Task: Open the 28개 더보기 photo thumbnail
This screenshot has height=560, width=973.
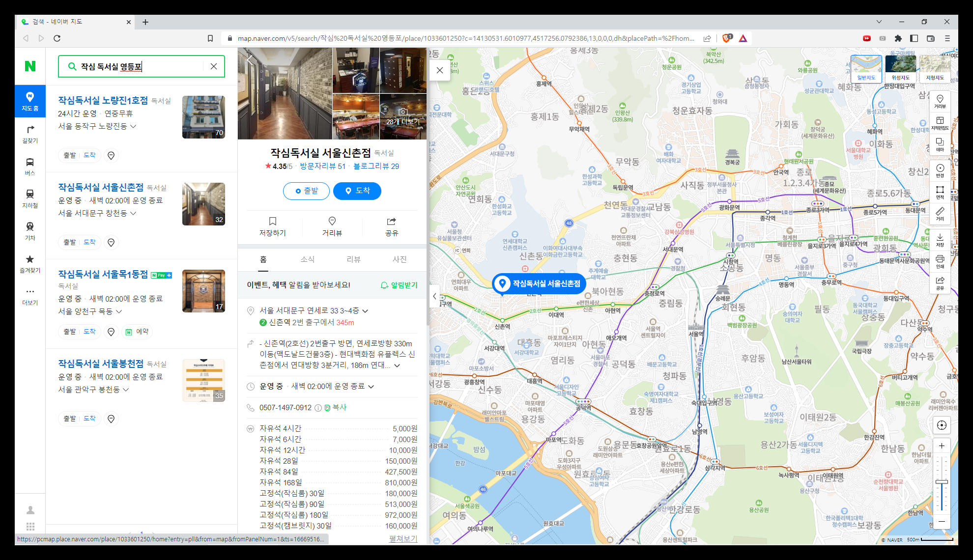Action: (403, 117)
